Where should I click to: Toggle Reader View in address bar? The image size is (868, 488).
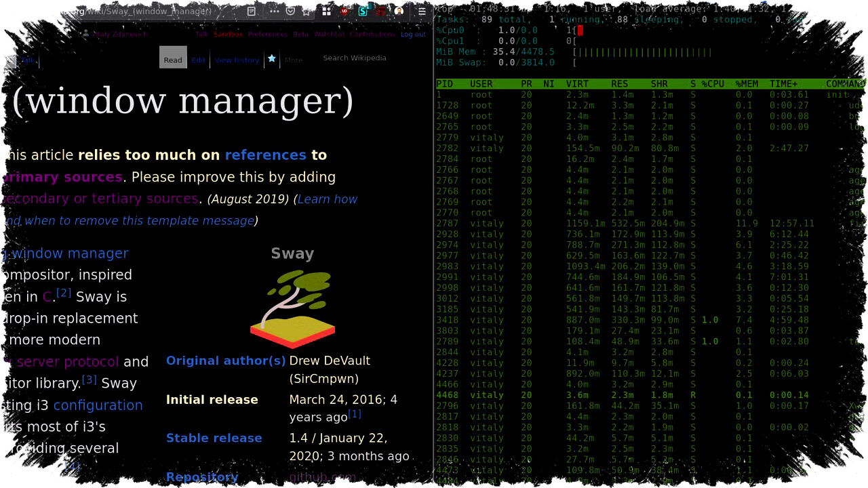click(252, 11)
